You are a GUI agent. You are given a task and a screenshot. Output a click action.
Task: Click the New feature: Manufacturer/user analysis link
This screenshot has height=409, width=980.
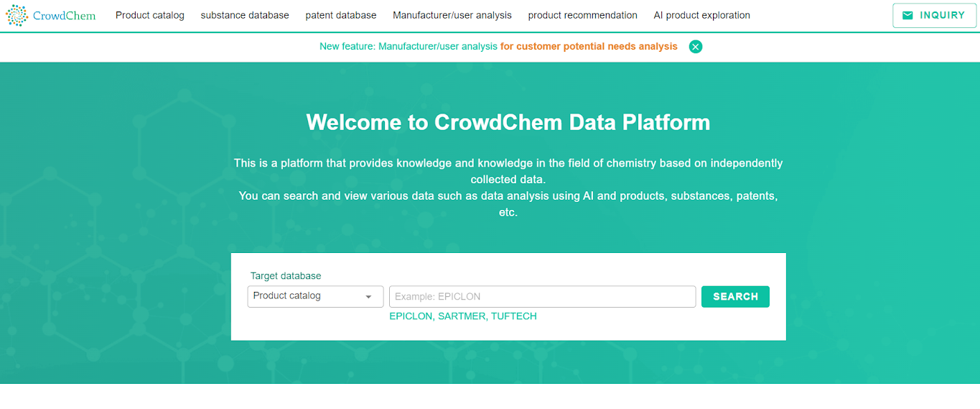(x=409, y=47)
